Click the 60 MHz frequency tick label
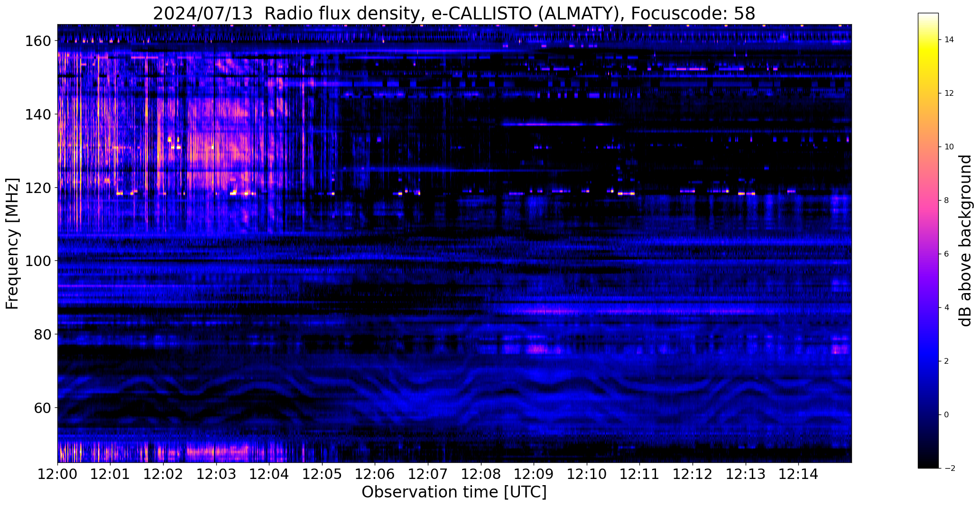The image size is (980, 506). [43, 407]
